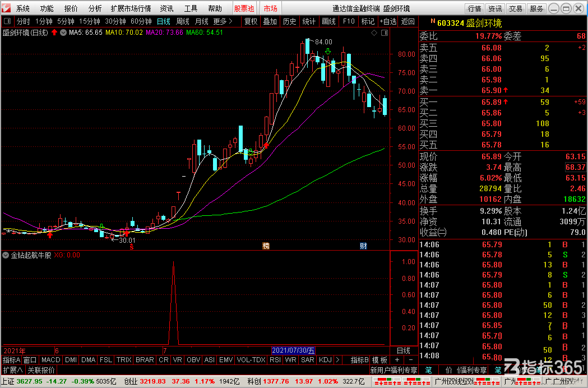Screen dimensions: 588x388
Task: Click the 新用户福利专享 link
Action: pos(393,370)
